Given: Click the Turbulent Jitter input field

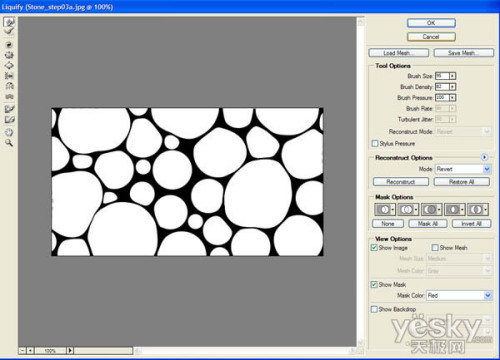Looking at the screenshot, I should pyautogui.click(x=442, y=119).
